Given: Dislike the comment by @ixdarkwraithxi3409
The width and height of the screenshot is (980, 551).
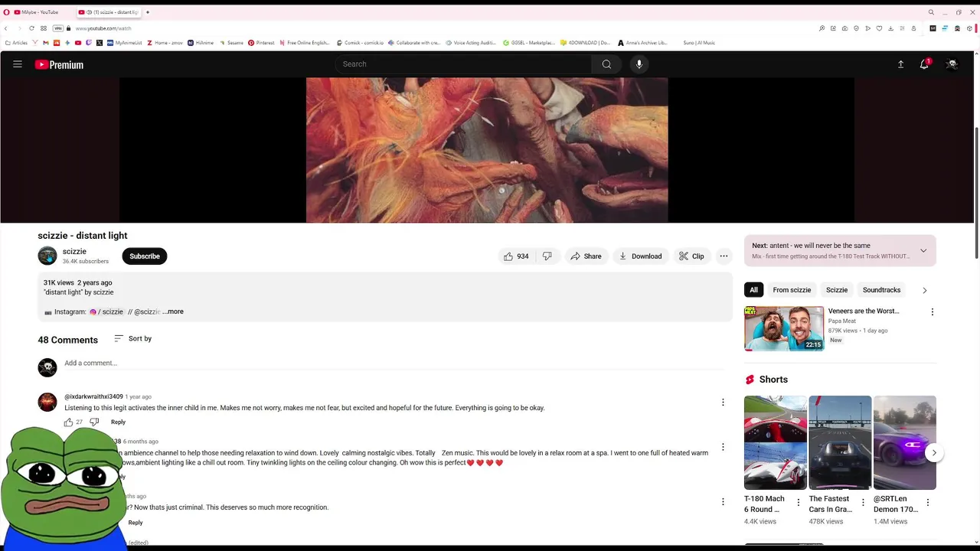Looking at the screenshot, I should click(x=94, y=422).
